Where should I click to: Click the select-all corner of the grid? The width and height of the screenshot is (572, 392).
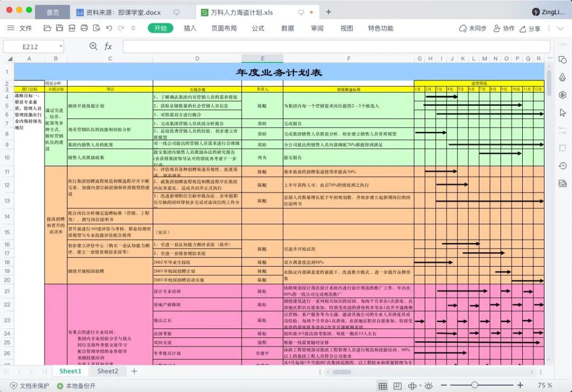10,59
